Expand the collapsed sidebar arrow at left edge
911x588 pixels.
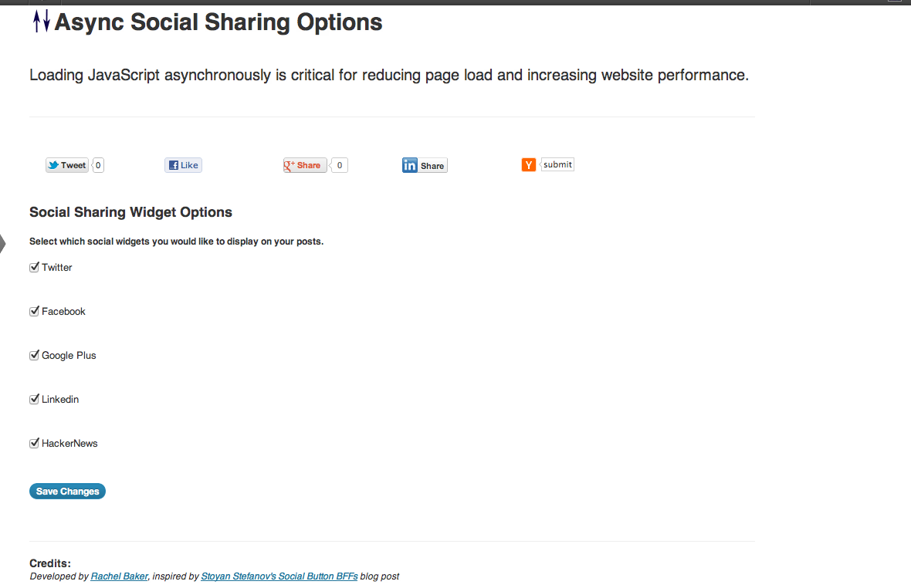point(2,244)
